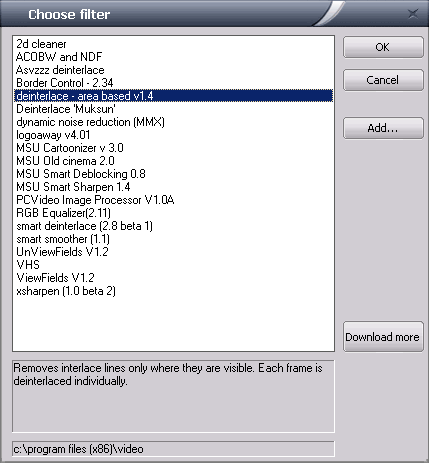Viewport: 429px width, 463px height.
Task: Close the Choose filter dialog
Action: pos(413,14)
